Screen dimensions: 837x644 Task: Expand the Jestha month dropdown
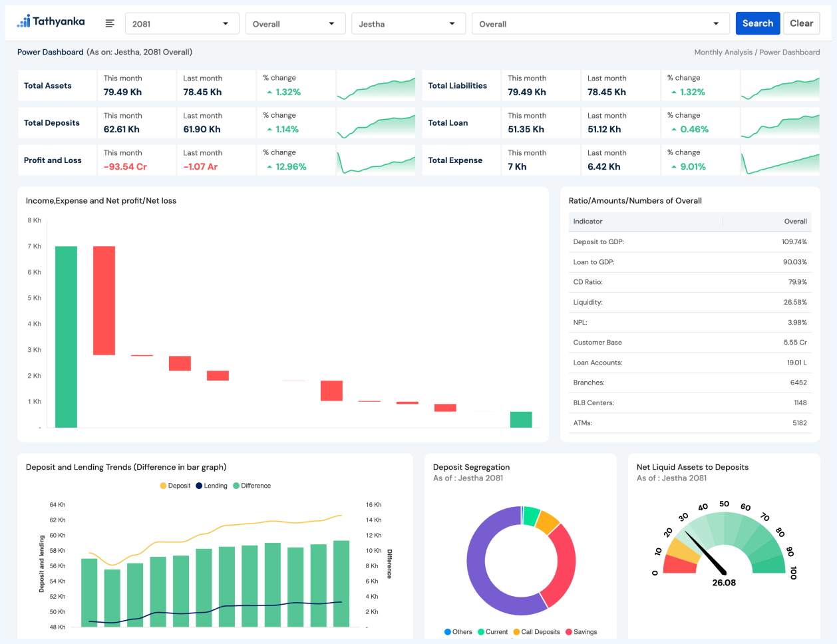pyautogui.click(x=408, y=24)
